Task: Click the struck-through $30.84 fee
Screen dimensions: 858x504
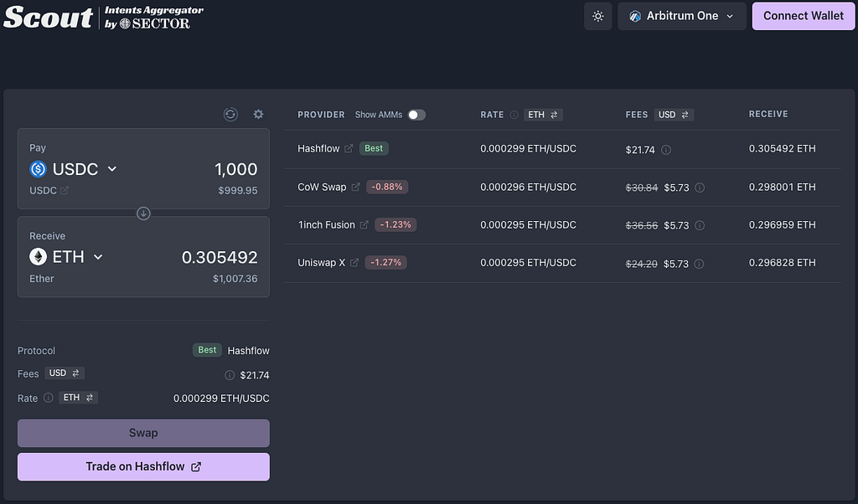Action: click(x=642, y=188)
